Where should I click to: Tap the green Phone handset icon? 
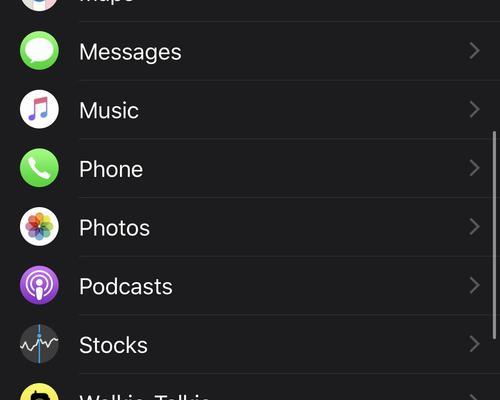tap(39, 168)
